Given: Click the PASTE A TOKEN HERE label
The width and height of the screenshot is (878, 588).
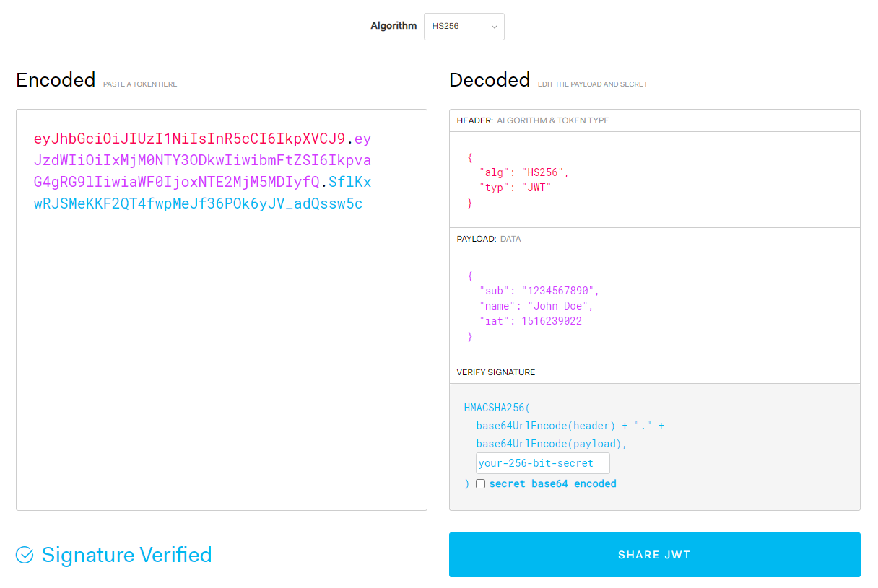Looking at the screenshot, I should [x=139, y=84].
